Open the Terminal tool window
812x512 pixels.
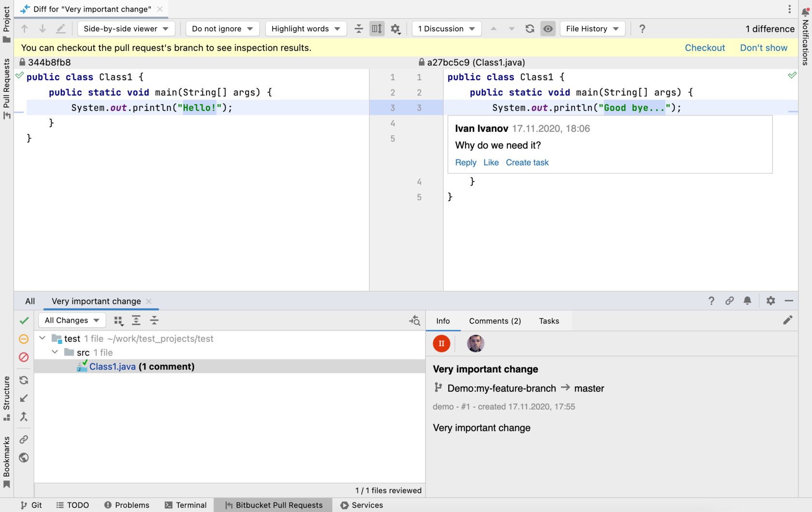click(186, 505)
